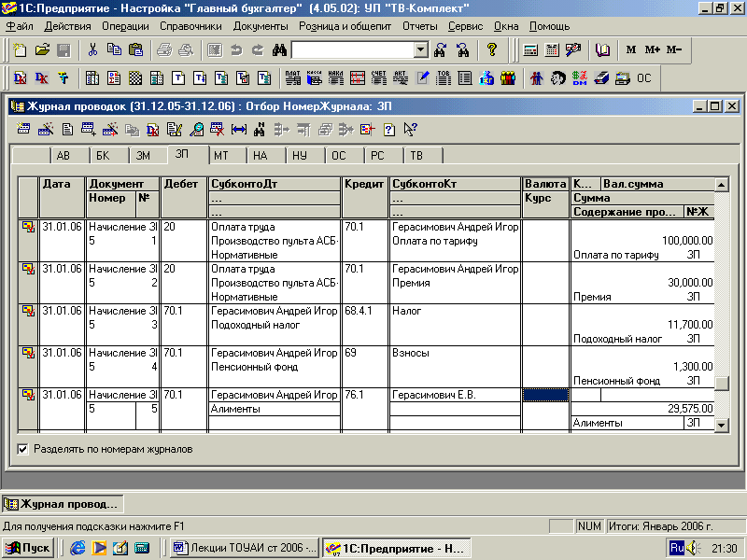Image resolution: width=747 pixels, height=560 pixels.
Task: Click the M+ memory add button
Action: pos(652,50)
